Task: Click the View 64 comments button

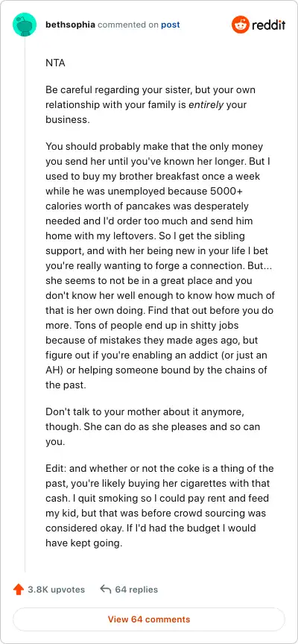Action: click(148, 619)
